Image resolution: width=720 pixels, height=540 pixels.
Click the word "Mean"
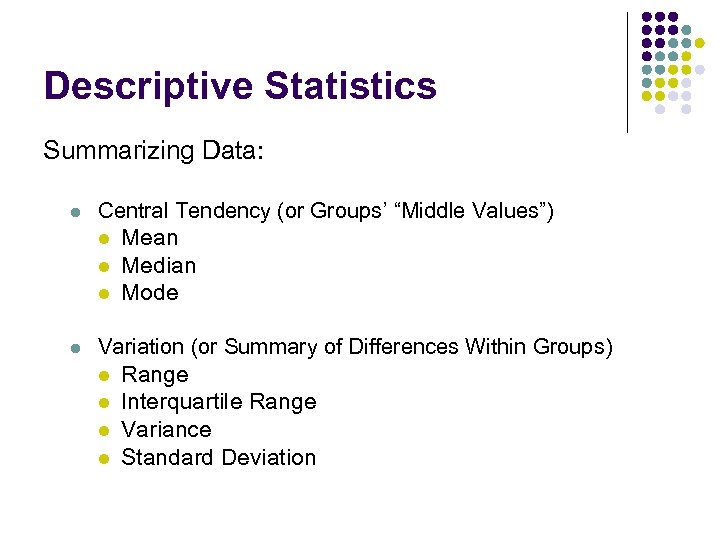(x=149, y=238)
